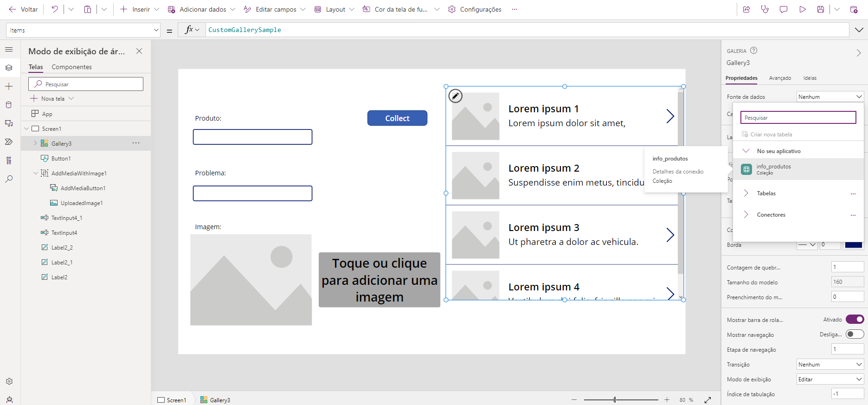Disable the Mostrar barra de rolagem toggle
Image resolution: width=868 pixels, height=405 pixels.
[855, 319]
